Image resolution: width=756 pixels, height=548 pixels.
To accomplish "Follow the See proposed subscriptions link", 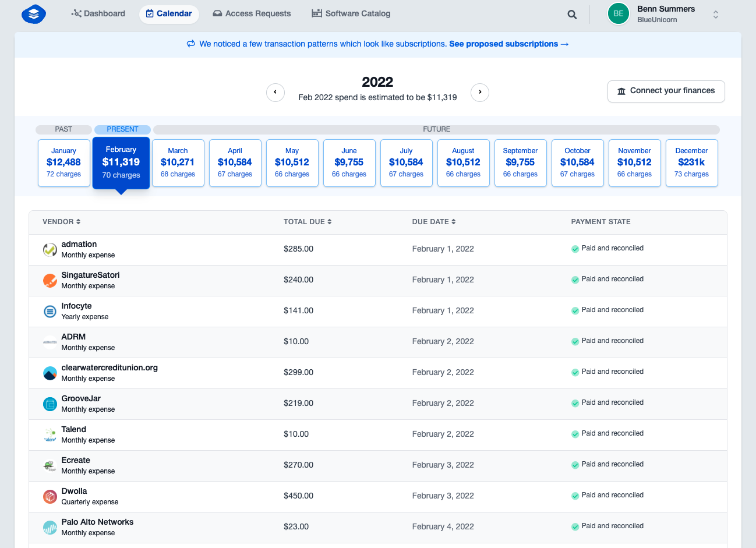I will coord(509,44).
